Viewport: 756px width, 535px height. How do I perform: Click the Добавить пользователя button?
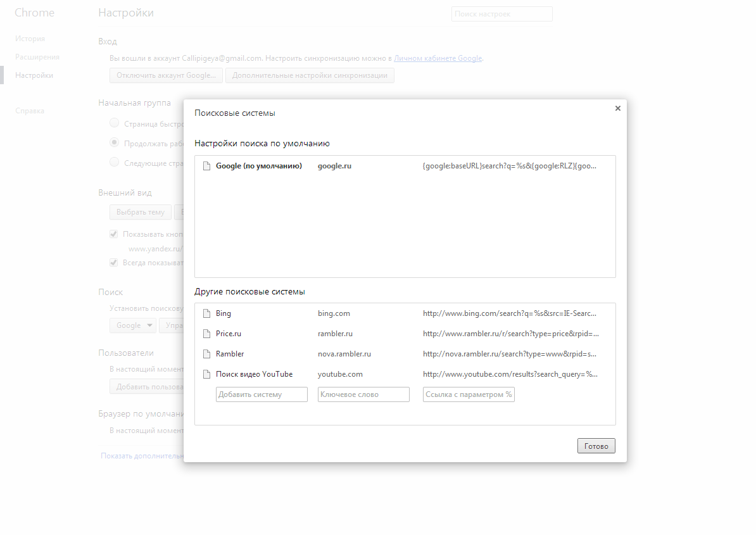[x=147, y=387]
